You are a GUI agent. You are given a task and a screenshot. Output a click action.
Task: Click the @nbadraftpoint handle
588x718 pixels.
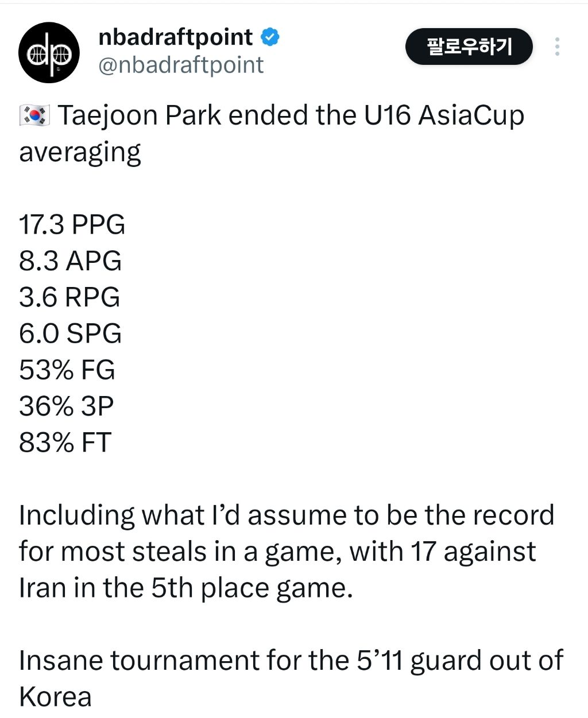coord(181,65)
